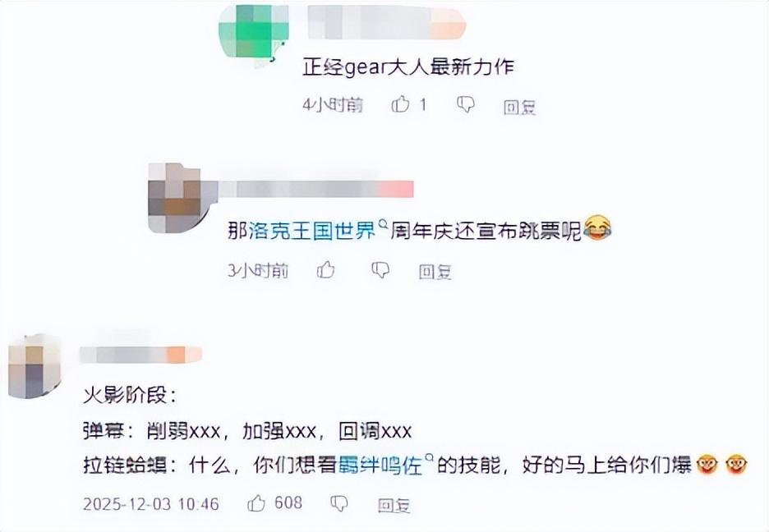Dislike the 火影阶段 comment
Viewport: 769px width, 532px height.
click(338, 503)
